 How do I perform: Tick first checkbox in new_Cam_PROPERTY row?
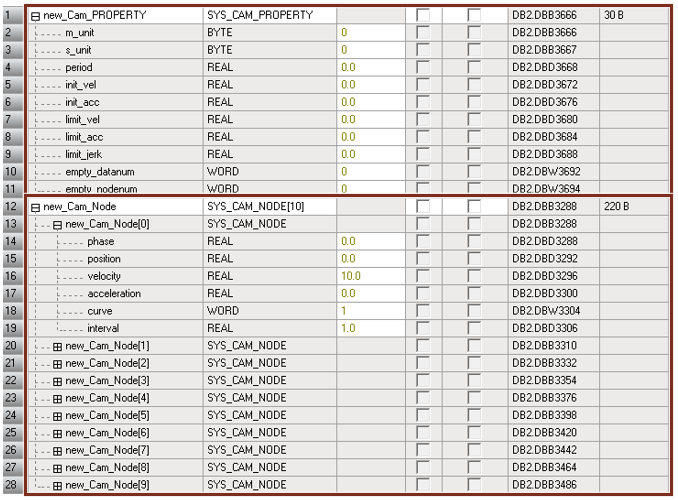[x=422, y=16]
